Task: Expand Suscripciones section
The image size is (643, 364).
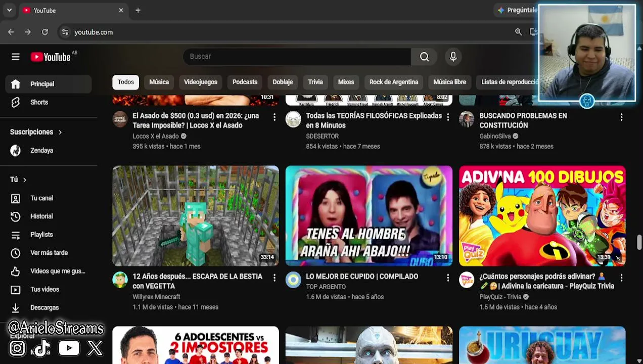Action: (x=36, y=132)
